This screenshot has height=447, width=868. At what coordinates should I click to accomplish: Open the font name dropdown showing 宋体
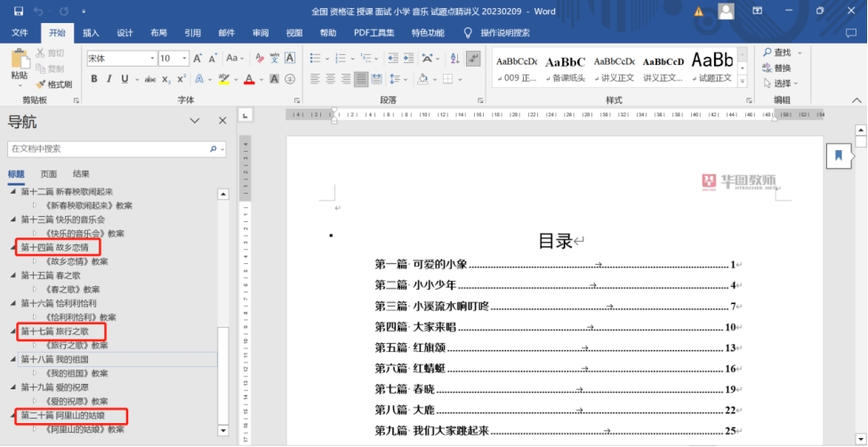coord(150,59)
